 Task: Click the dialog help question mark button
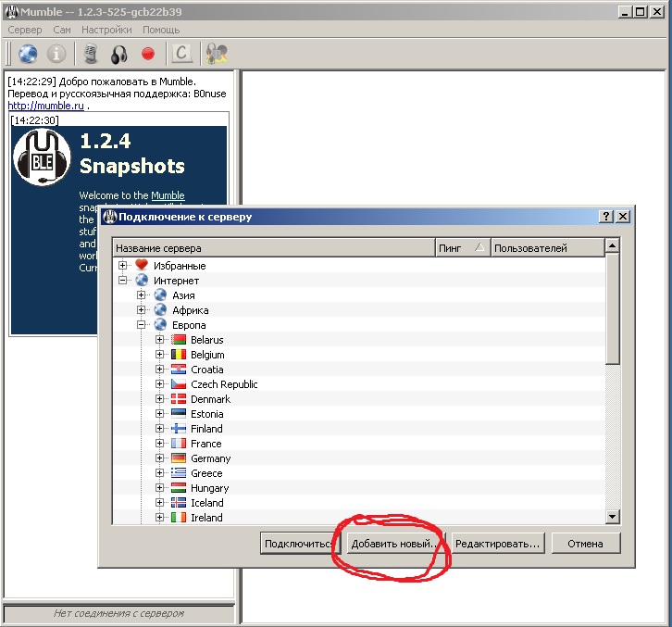click(x=606, y=217)
